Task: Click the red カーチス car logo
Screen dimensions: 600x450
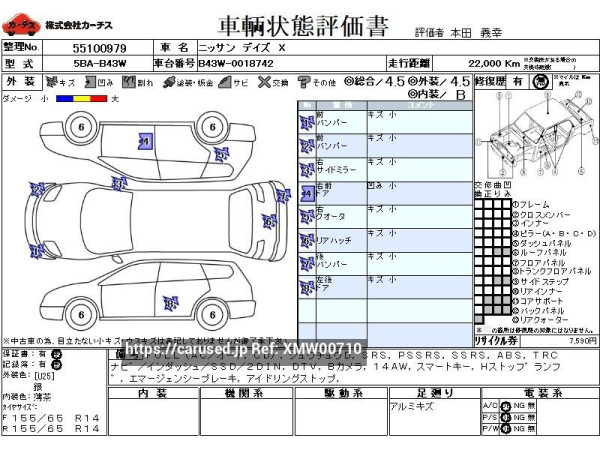Action: pyautogui.click(x=21, y=25)
